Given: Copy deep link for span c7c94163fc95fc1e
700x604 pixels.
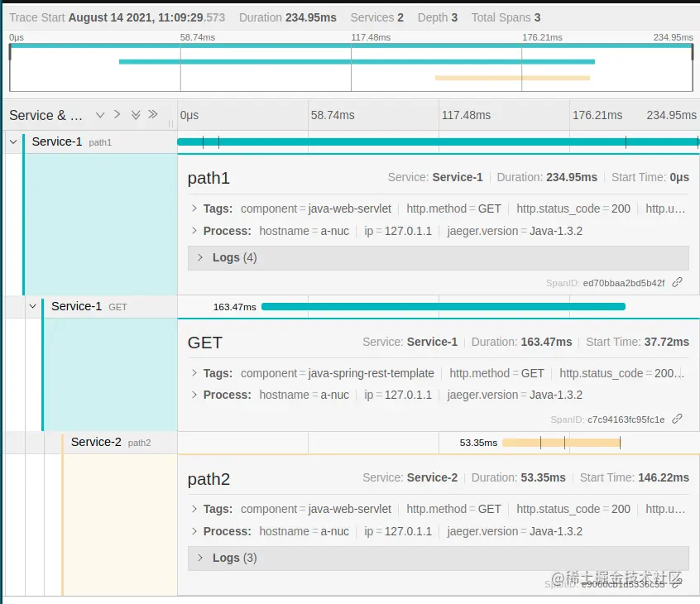Looking at the screenshot, I should click(x=677, y=419).
